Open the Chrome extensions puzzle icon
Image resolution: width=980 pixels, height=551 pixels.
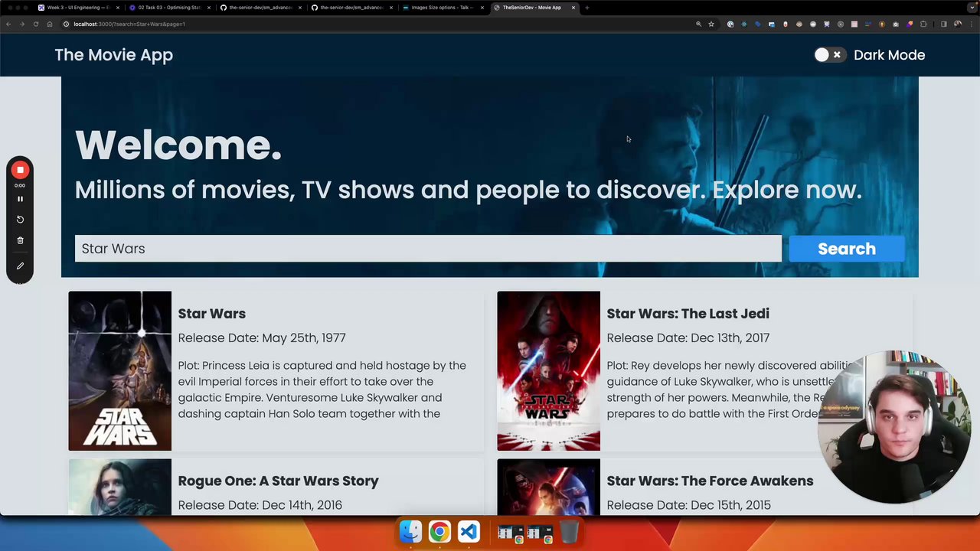click(x=923, y=24)
